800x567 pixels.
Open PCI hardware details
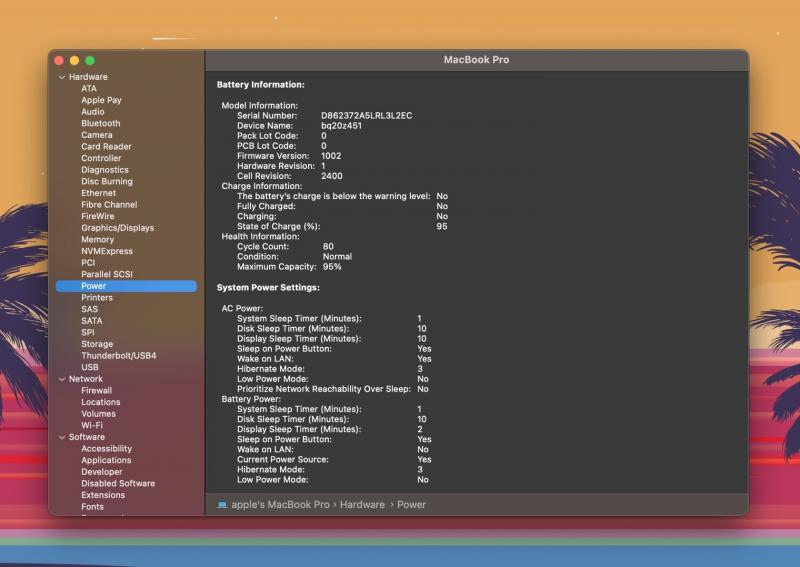(88, 263)
